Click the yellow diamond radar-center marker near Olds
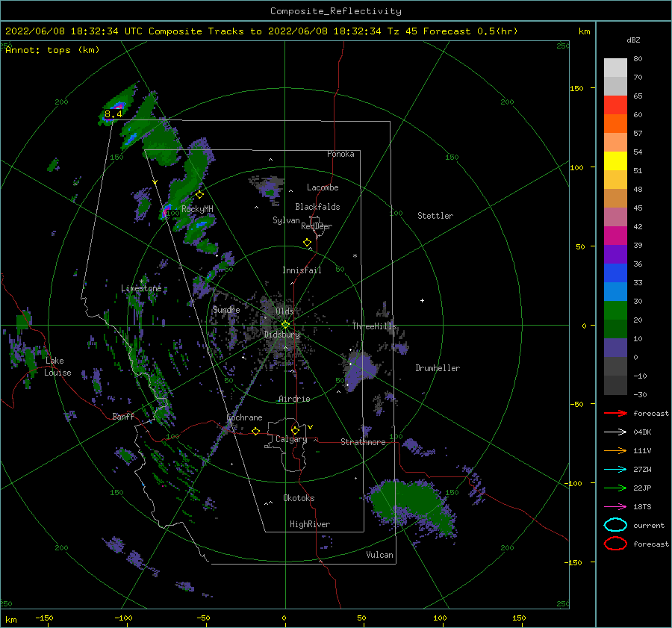Image resolution: width=672 pixels, height=628 pixels. pyautogui.click(x=285, y=325)
